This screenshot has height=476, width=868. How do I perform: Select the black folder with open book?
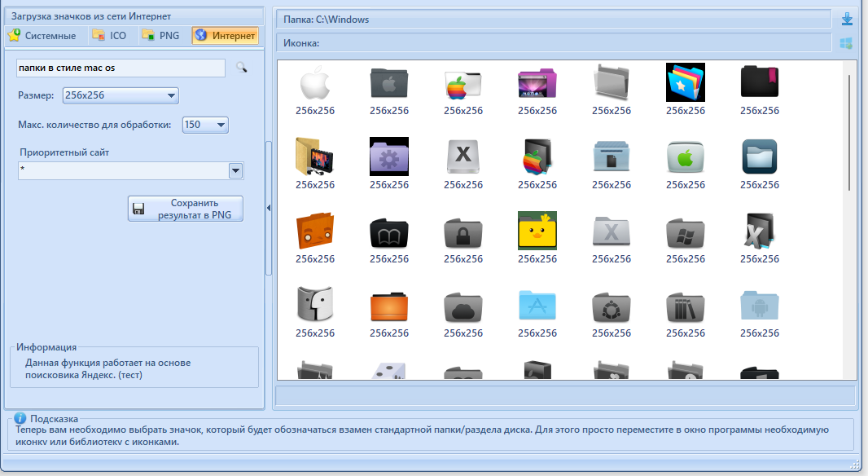coord(389,232)
